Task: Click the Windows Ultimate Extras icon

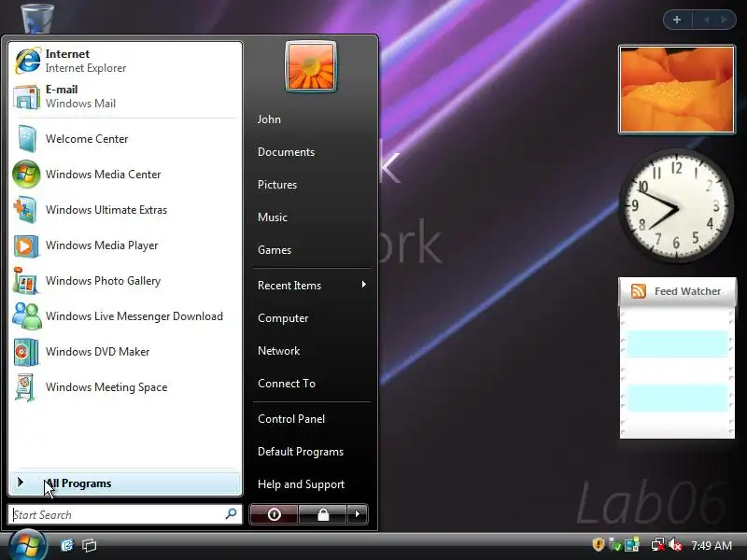Action: click(26, 210)
